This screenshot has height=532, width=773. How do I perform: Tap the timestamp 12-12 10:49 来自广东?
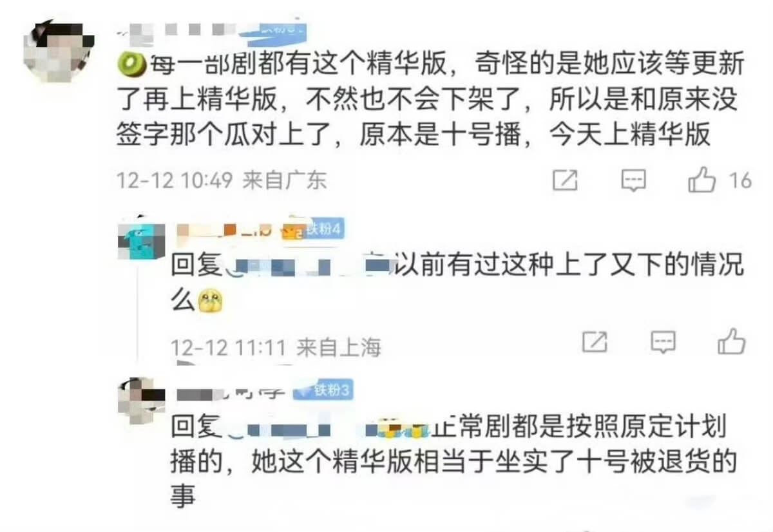click(222, 181)
